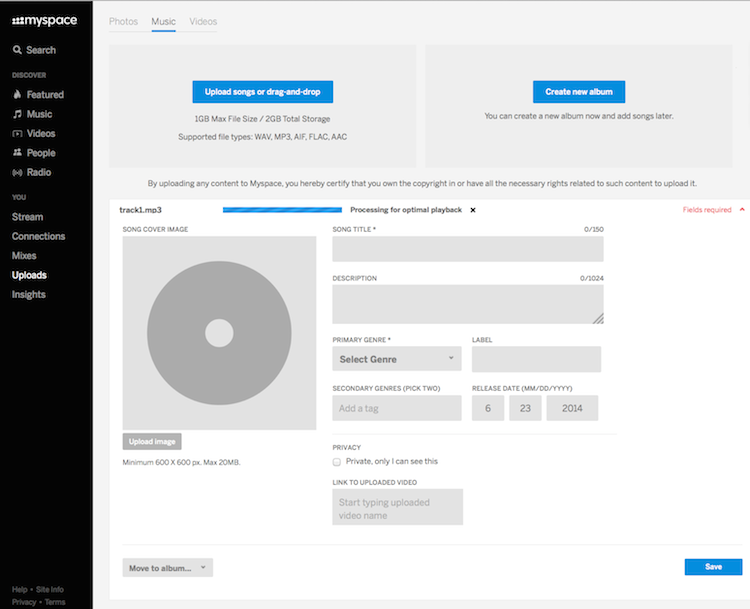Screen dimensions: 750x609
Task: Open the Move to album dropdown
Action: tap(167, 568)
